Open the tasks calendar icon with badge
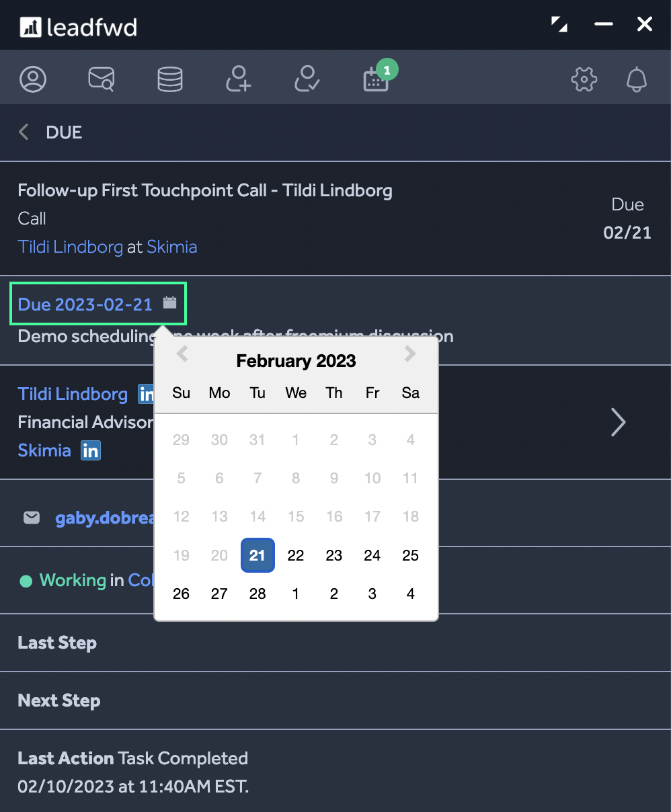 pos(377,81)
